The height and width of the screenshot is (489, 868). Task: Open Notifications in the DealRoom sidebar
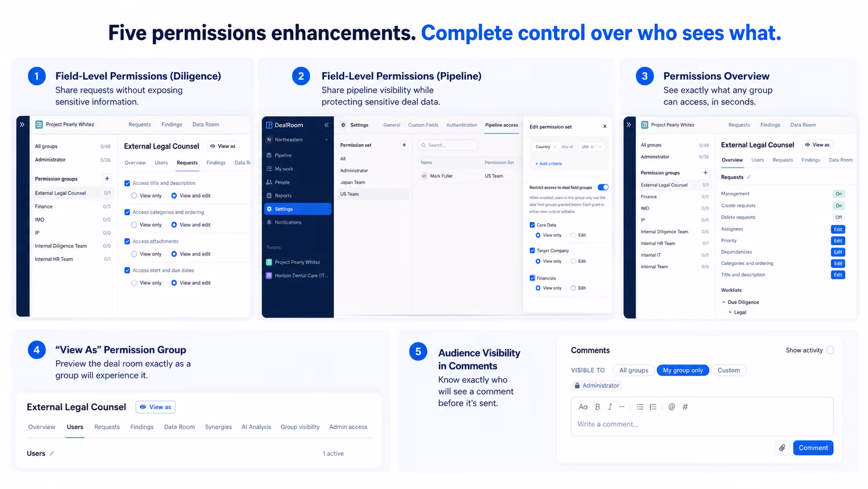point(297,222)
